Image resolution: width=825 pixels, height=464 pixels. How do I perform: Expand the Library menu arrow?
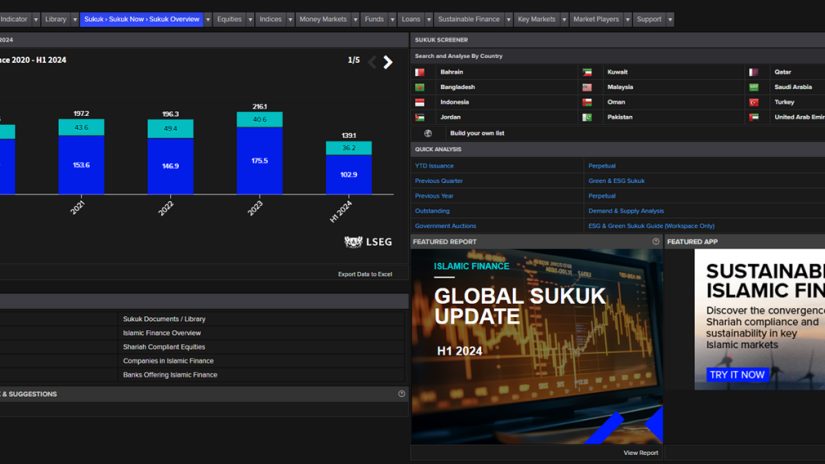pyautogui.click(x=75, y=19)
